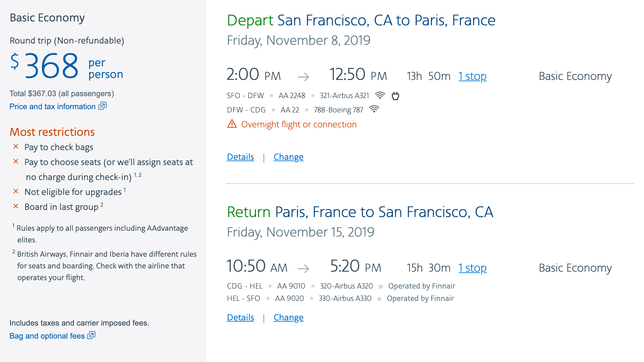This screenshot has height=362, width=644.
Task: Click the overnight flight warning triangle icon
Action: tap(232, 124)
